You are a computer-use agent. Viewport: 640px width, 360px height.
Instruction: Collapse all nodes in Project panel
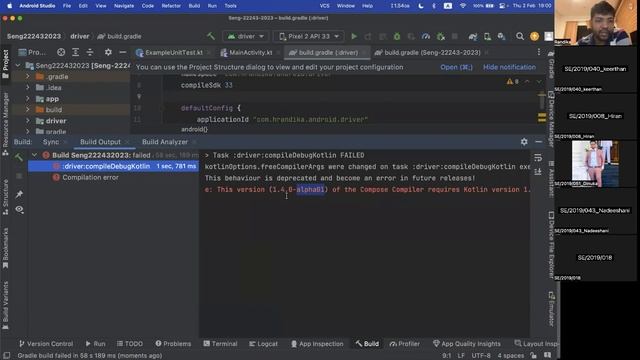(x=90, y=52)
